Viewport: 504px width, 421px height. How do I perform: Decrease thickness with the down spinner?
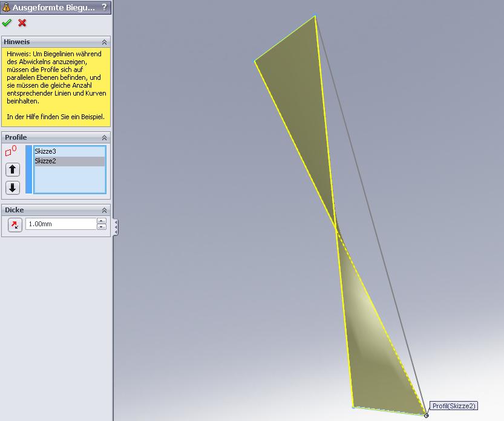click(102, 227)
